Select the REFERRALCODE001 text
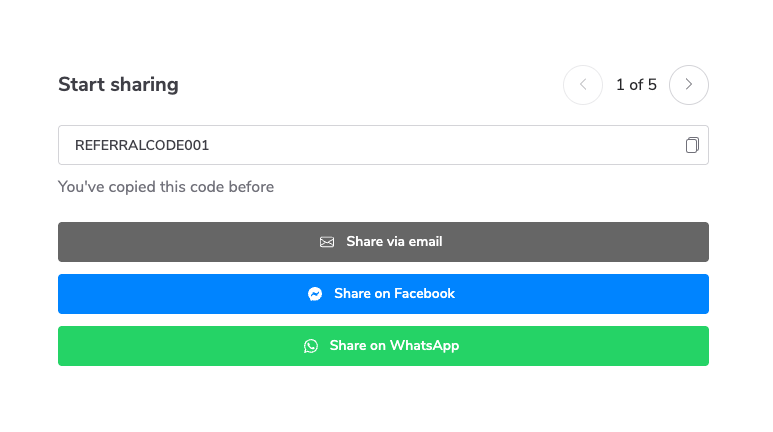Viewport: 773px width, 432px height. (142, 145)
